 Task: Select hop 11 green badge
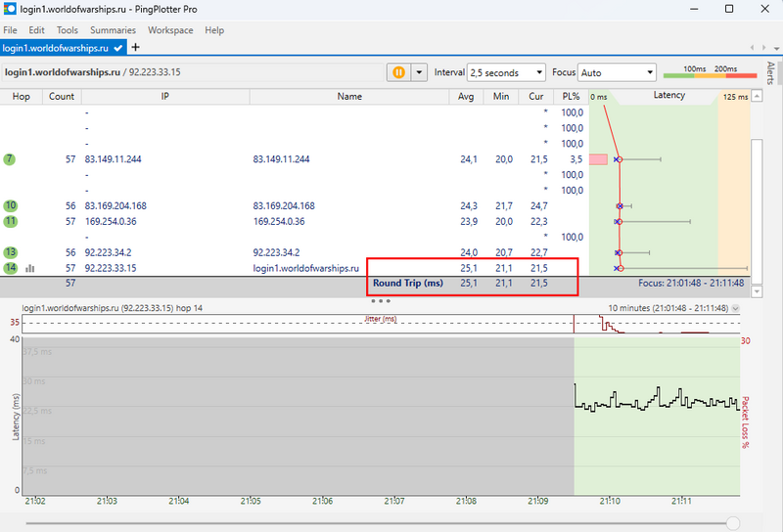tap(10, 221)
